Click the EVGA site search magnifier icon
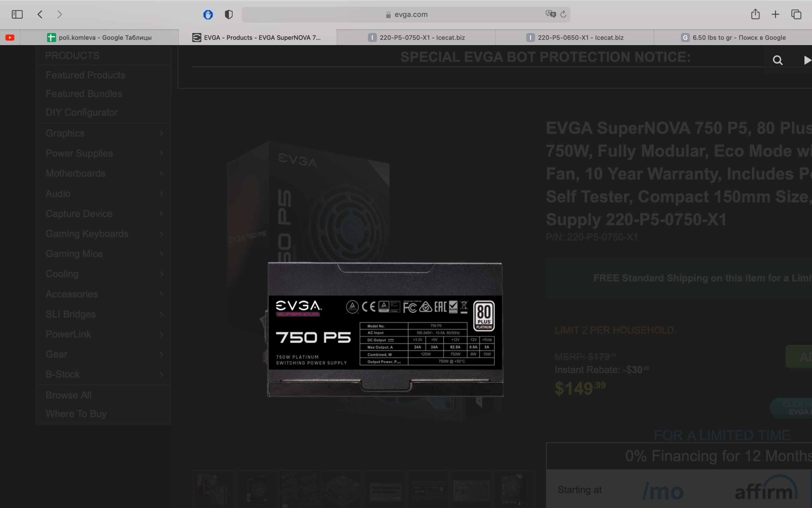The image size is (812, 508). pyautogui.click(x=778, y=60)
